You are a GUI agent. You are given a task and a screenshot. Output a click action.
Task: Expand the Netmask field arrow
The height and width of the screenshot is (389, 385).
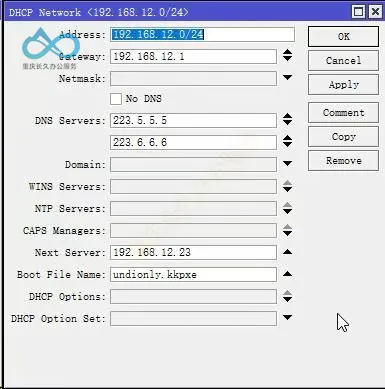(x=287, y=78)
